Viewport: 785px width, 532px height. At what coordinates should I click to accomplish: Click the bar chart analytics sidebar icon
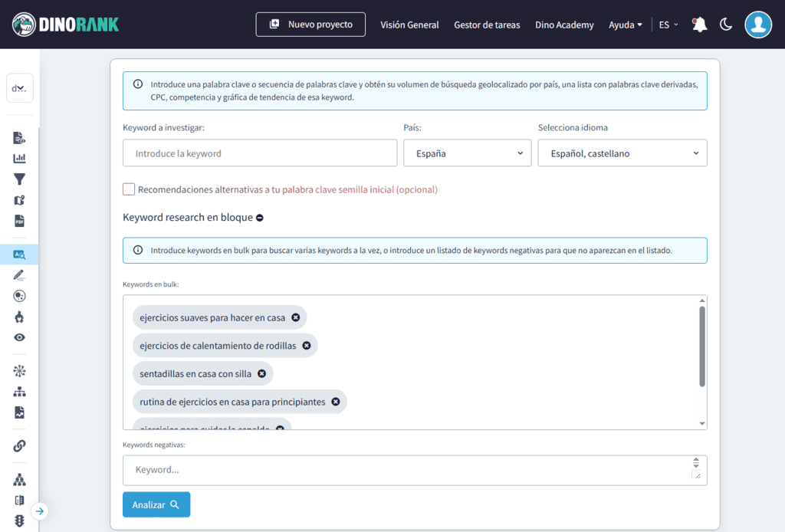click(x=20, y=159)
